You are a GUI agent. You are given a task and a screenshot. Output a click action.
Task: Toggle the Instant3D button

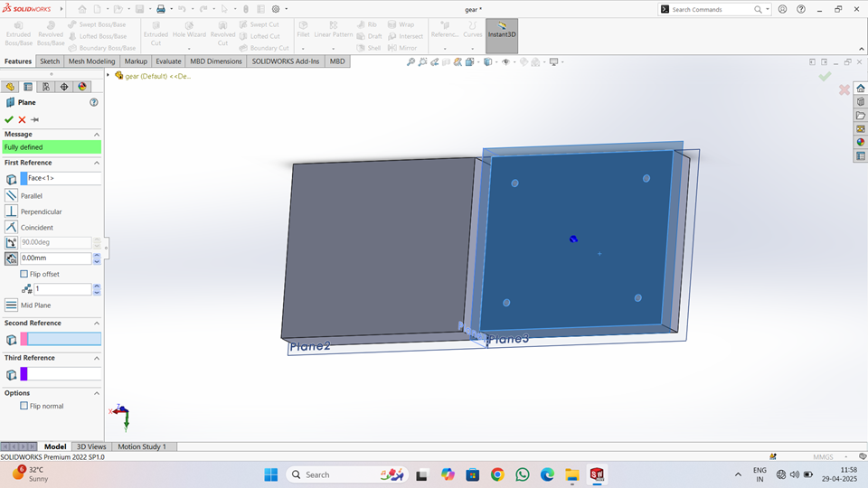click(x=502, y=35)
